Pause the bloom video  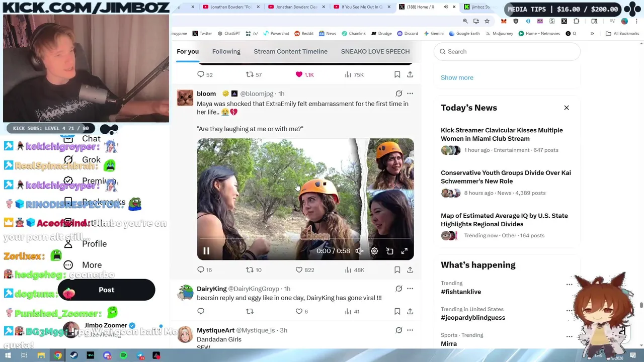click(206, 251)
